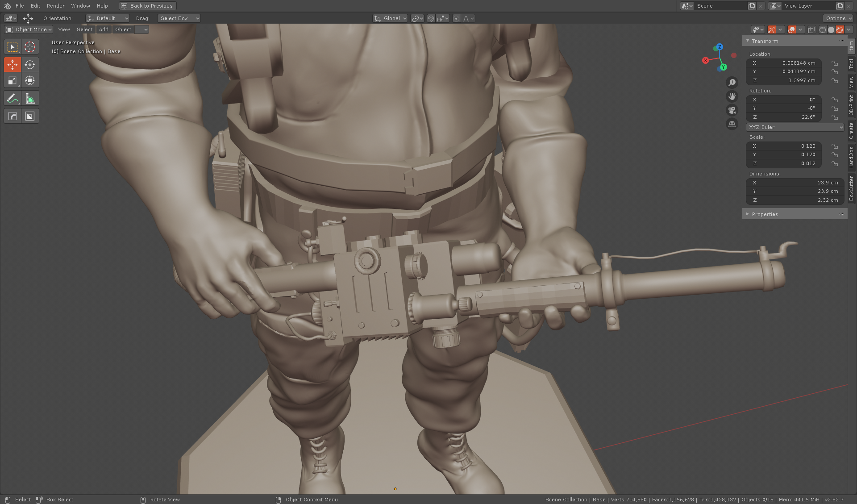Select the Scale tool
The width and height of the screenshot is (857, 504).
[x=12, y=80]
